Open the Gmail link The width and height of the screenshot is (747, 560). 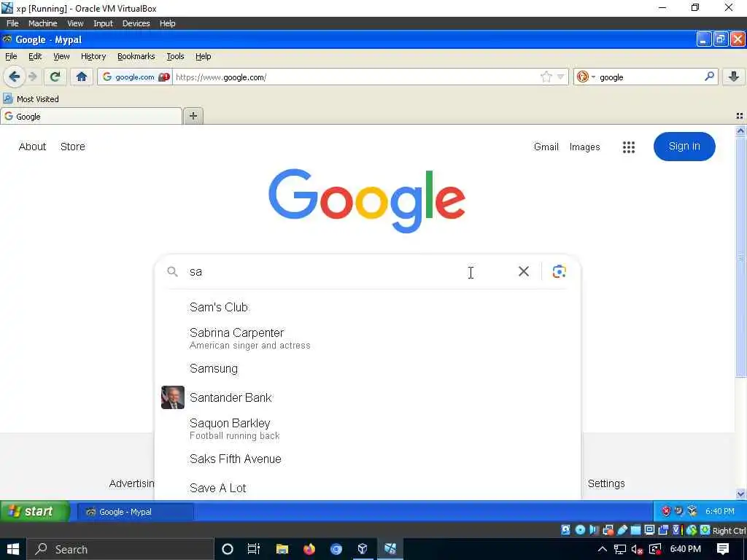click(x=546, y=147)
